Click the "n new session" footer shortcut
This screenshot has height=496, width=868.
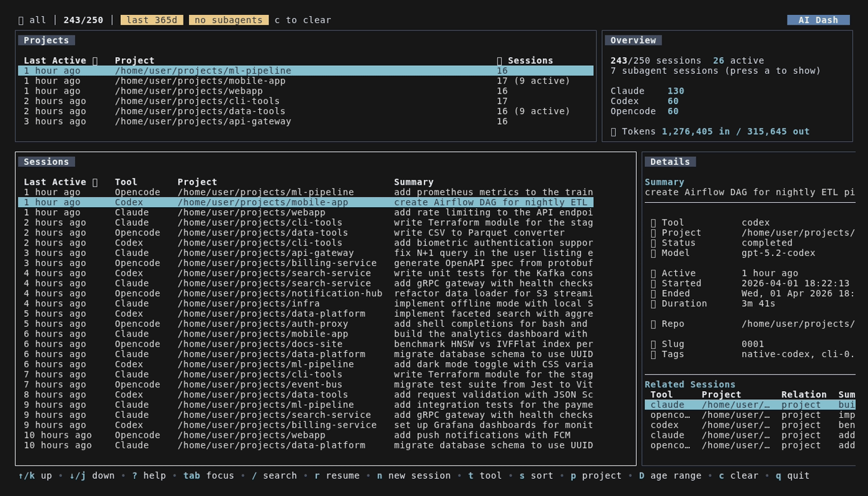click(414, 476)
